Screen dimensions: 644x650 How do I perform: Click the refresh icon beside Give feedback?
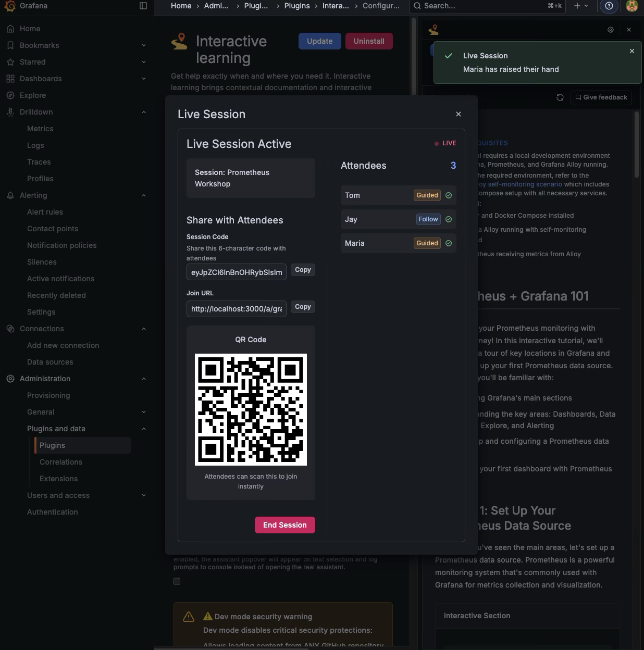[x=560, y=97]
